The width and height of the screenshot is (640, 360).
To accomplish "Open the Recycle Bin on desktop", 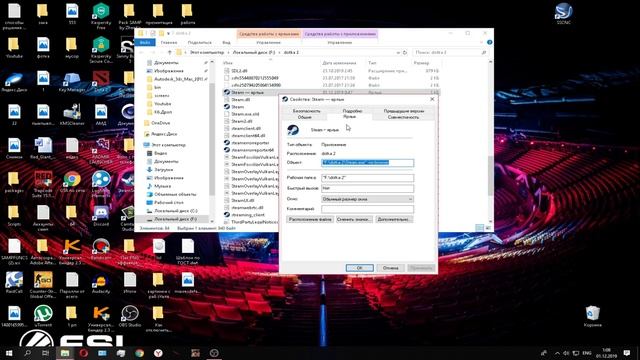I will click(x=592, y=316).
